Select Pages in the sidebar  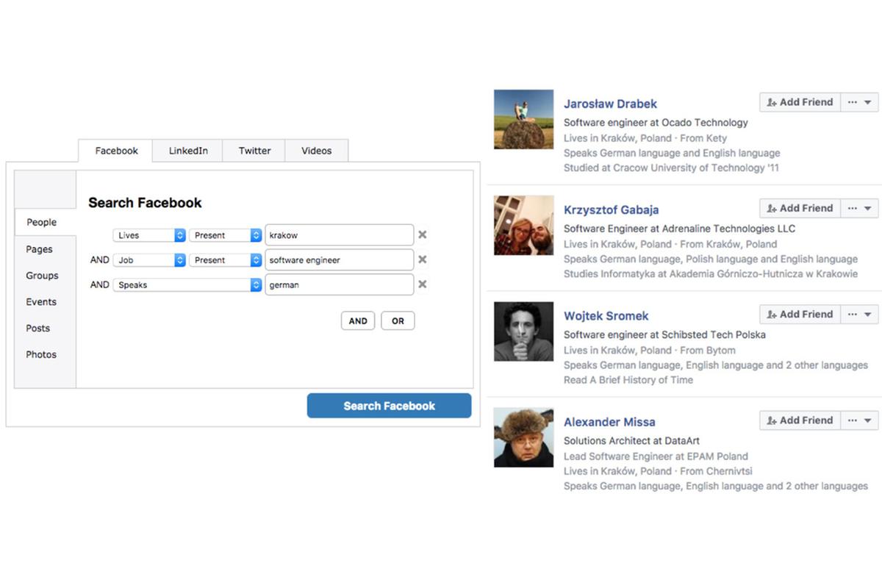click(39, 249)
